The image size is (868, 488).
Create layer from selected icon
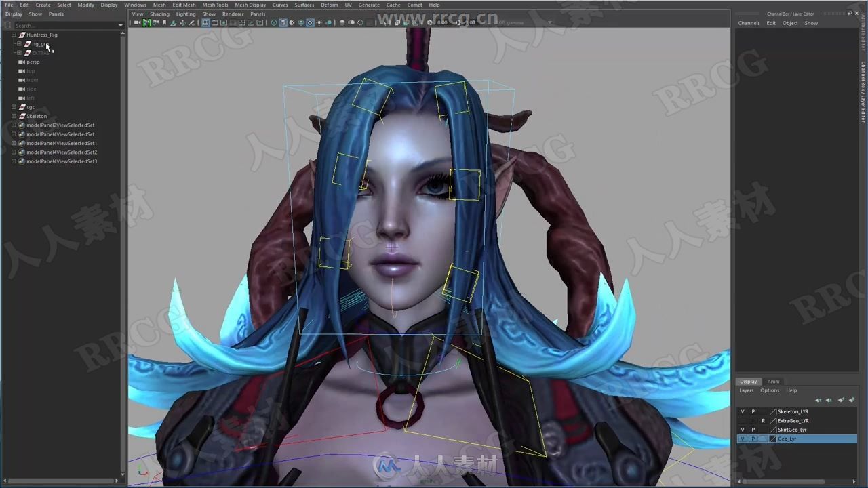click(x=852, y=400)
